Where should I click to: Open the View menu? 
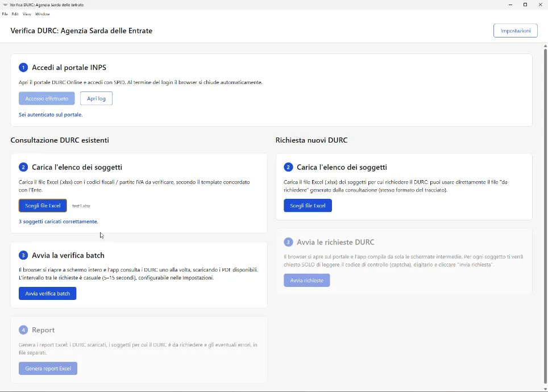click(27, 14)
